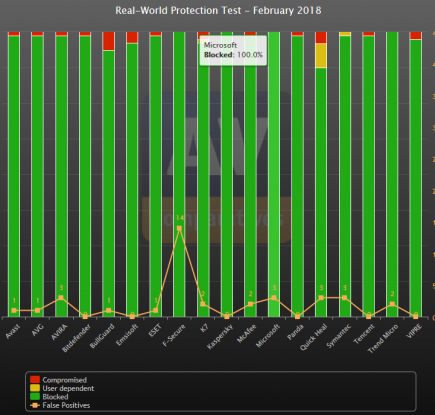Click the red Compromised segment of VIPRE
The width and height of the screenshot is (435, 415).
[x=416, y=36]
